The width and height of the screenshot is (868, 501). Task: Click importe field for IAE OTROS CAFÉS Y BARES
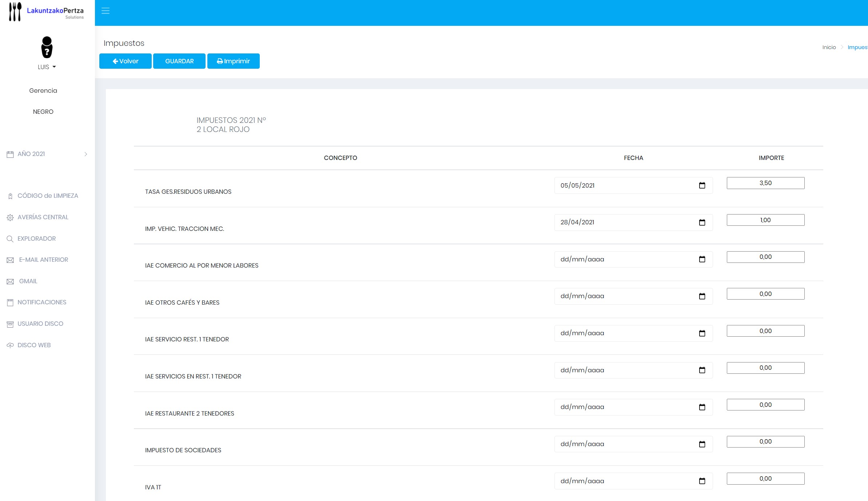pos(765,294)
